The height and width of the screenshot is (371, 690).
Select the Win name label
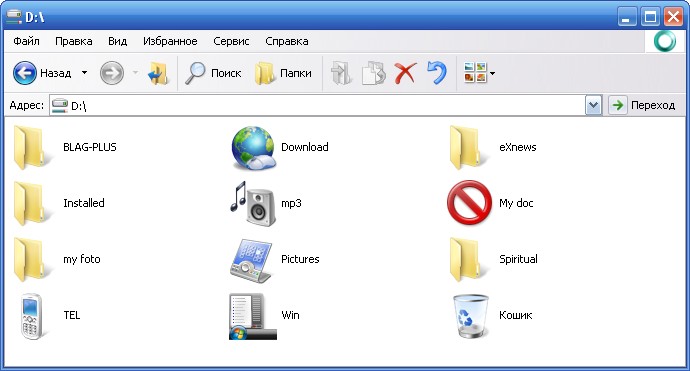click(290, 315)
